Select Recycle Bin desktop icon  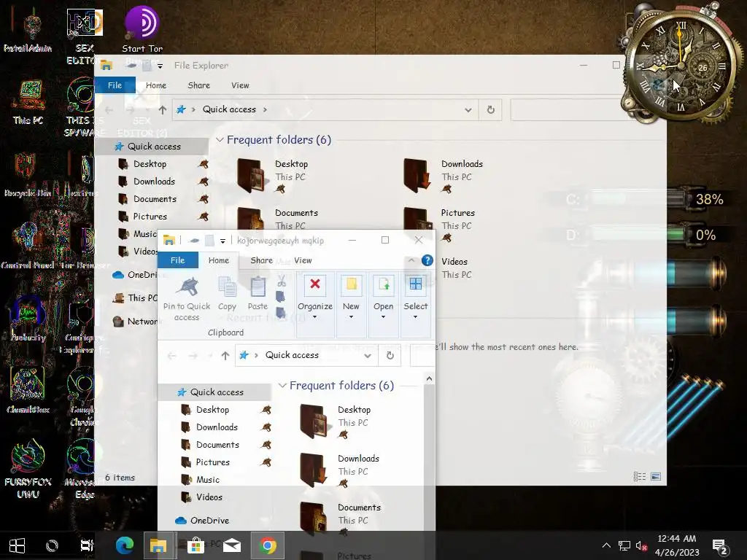click(x=28, y=174)
